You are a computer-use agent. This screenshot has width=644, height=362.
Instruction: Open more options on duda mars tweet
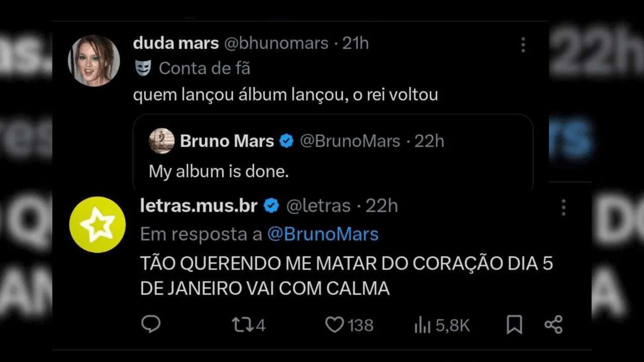click(523, 45)
